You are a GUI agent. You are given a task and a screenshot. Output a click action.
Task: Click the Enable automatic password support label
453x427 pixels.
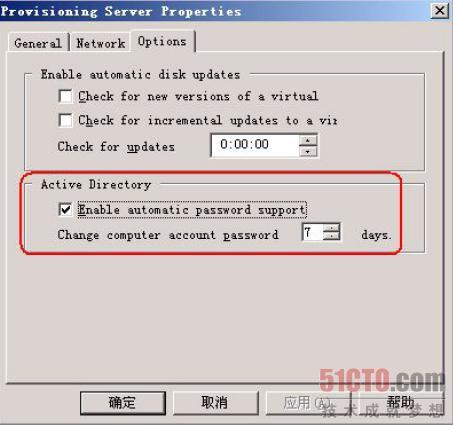[192, 210]
